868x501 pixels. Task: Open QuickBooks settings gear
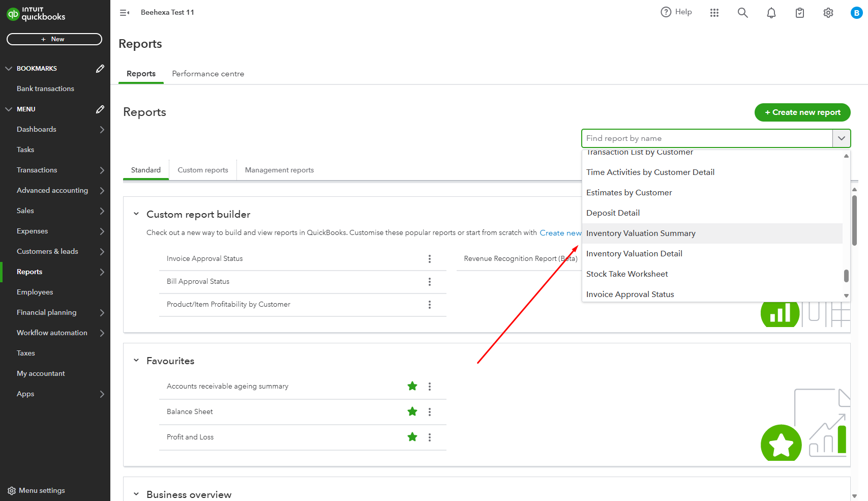(x=828, y=12)
